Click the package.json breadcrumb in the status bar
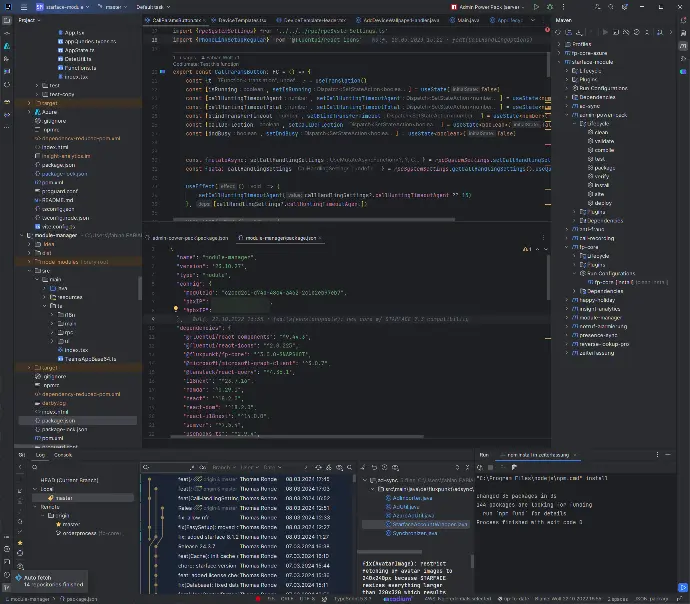 click(x=79, y=599)
